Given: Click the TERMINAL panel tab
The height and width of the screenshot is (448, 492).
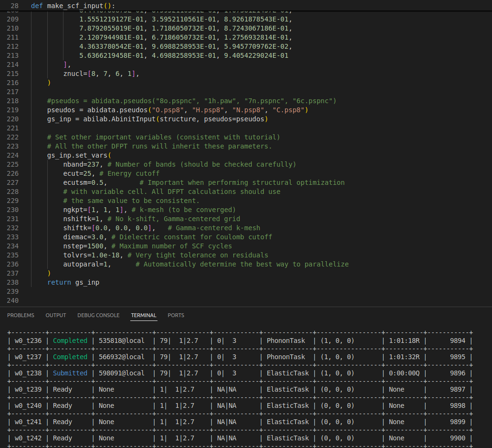Looking at the screenshot, I should (144, 315).
